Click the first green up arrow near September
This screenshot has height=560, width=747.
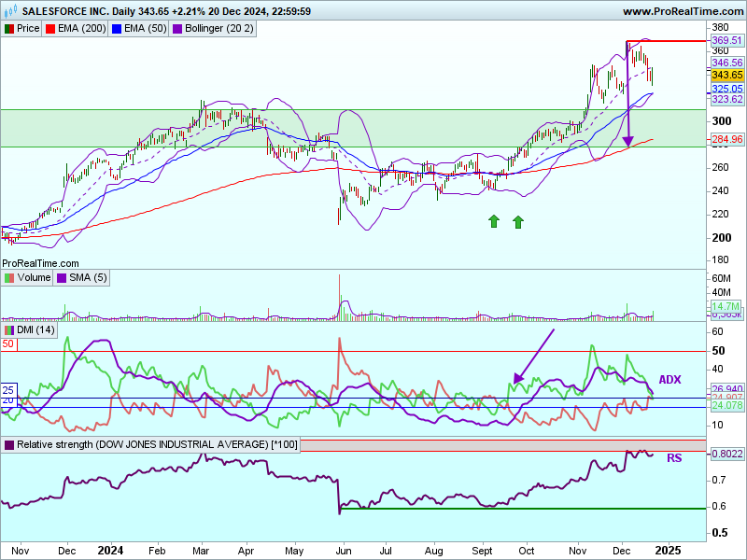click(x=492, y=221)
